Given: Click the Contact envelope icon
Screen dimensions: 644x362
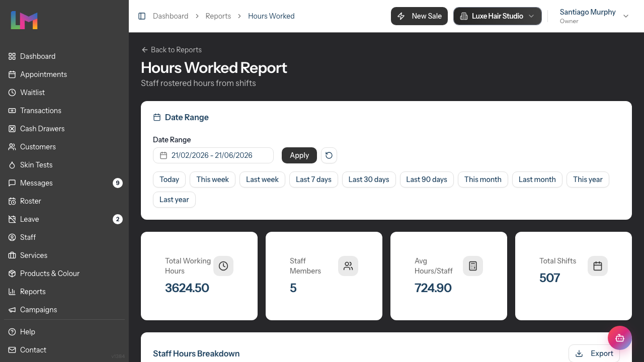Looking at the screenshot, I should pos(12,350).
